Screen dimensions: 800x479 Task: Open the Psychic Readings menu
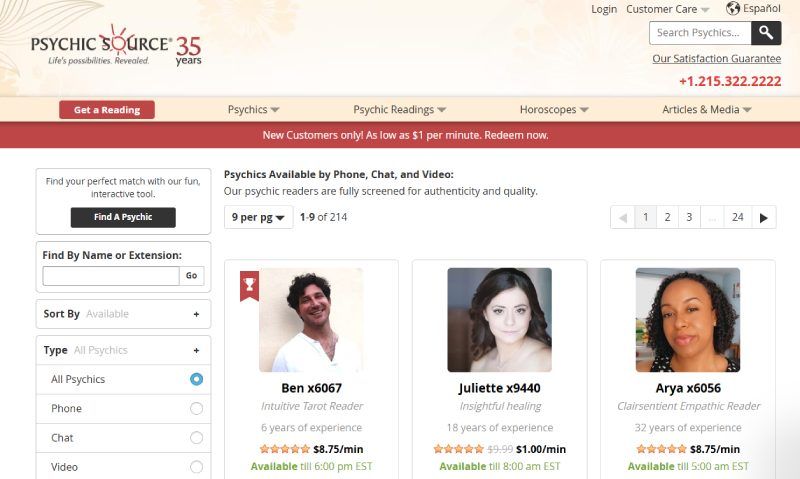coord(399,110)
